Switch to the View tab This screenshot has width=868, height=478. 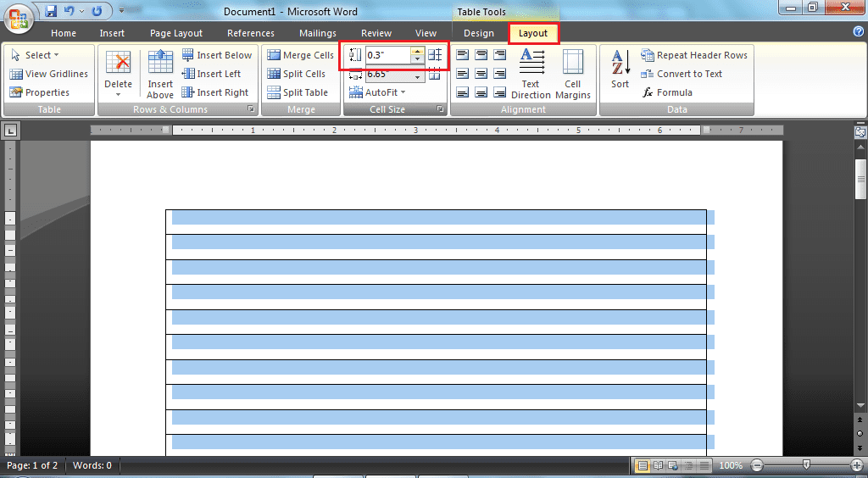tap(426, 33)
